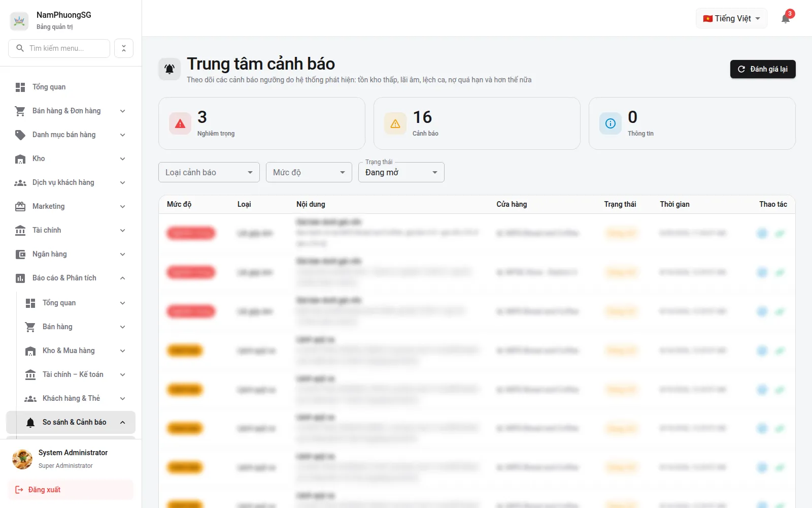Collapse the Báo cáo & Phân tích section
This screenshot has height=508, width=812.
pos(123,278)
